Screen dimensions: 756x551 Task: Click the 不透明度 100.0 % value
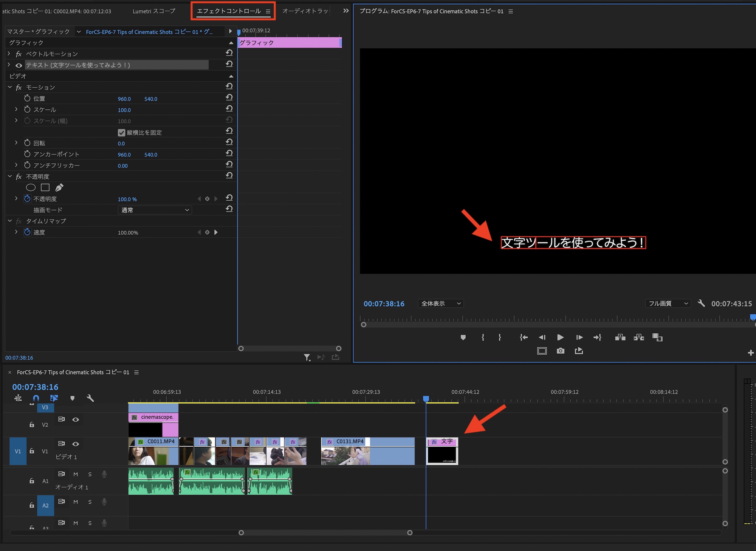[x=127, y=199]
